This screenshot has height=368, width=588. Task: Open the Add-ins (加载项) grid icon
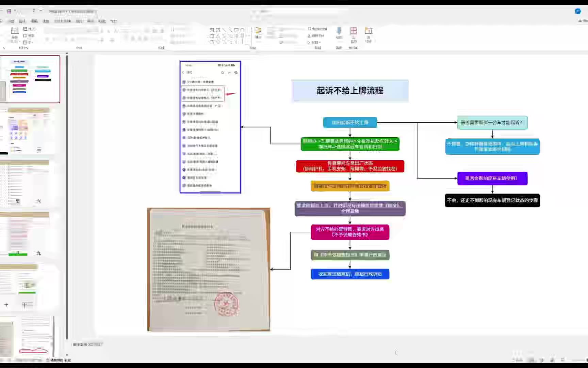(x=354, y=33)
